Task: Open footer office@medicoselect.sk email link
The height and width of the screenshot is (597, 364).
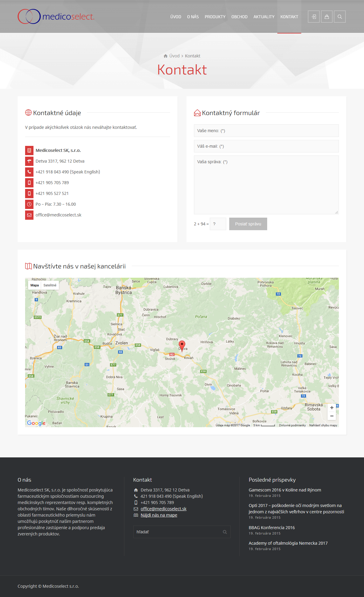Action: click(163, 509)
